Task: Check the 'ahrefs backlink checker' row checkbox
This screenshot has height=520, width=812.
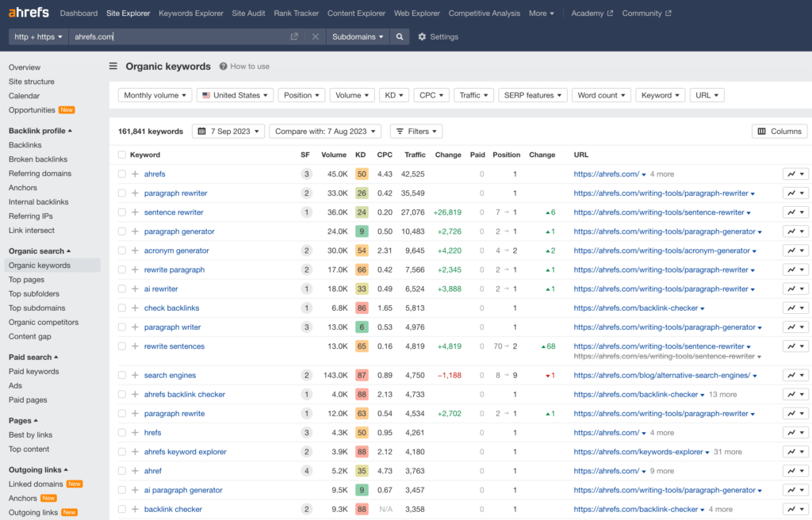Action: 121,395
